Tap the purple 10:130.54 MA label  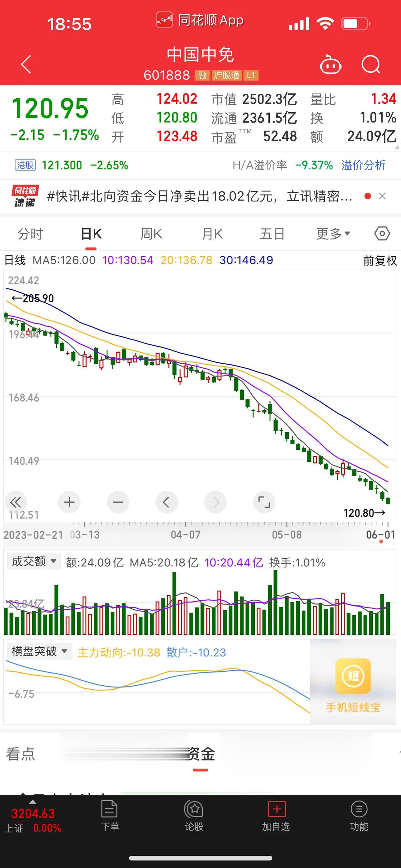128,260
